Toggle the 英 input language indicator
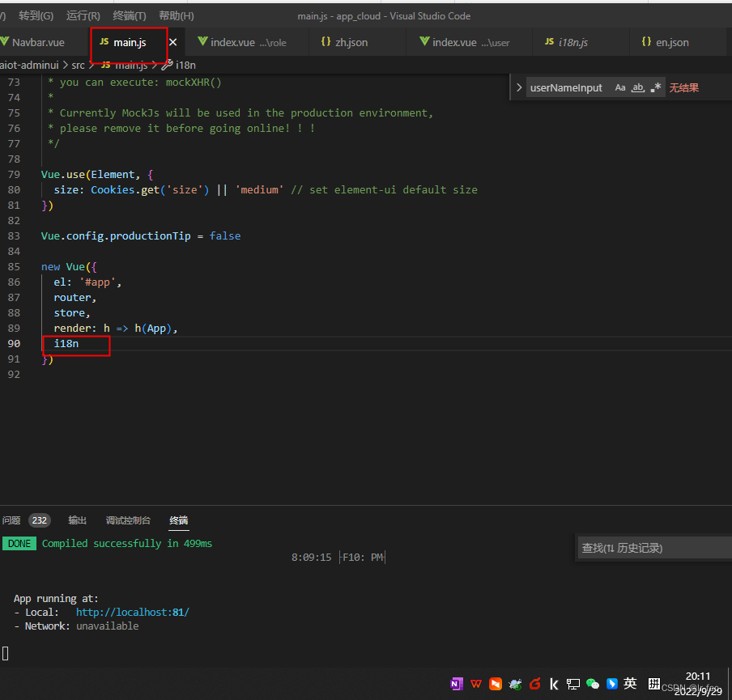732x700 pixels. [630, 684]
